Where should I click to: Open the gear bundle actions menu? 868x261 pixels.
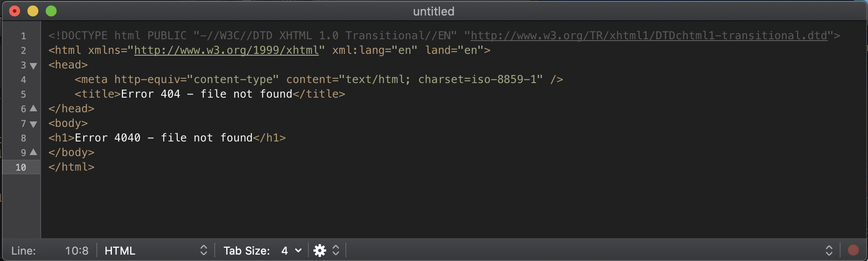coord(320,251)
